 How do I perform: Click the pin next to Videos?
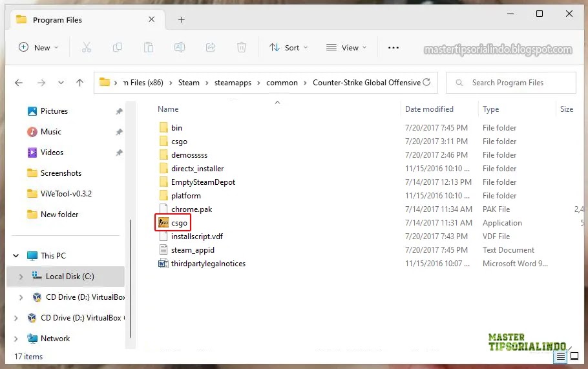(119, 153)
